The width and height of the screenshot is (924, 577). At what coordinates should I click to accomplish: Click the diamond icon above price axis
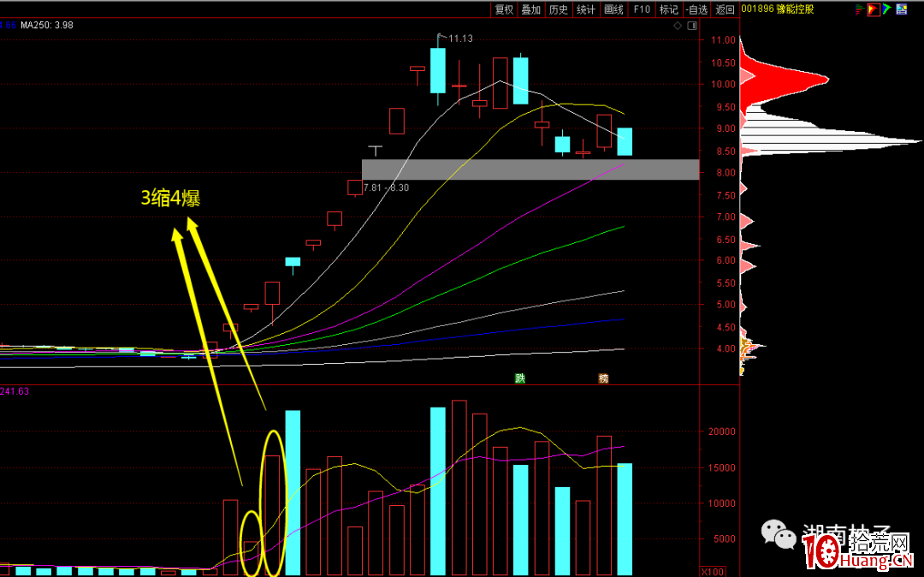point(678,26)
